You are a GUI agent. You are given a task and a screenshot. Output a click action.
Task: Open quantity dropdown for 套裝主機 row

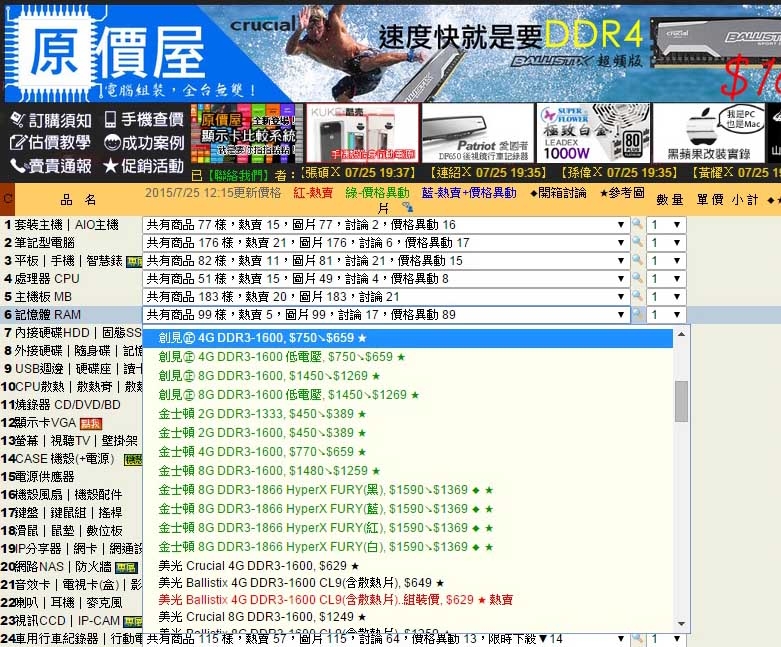(666, 225)
